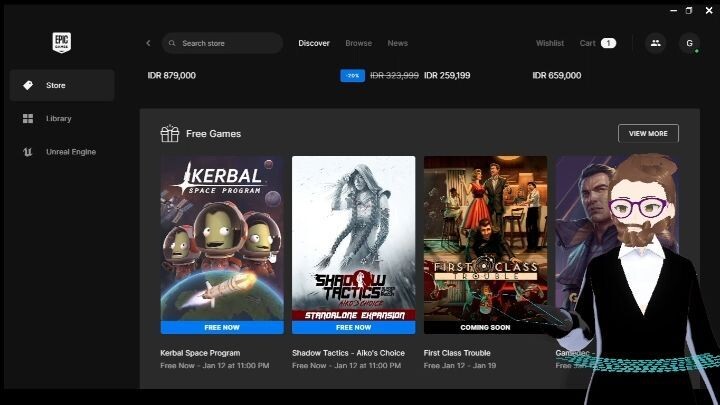Switch to the News tab

tap(398, 43)
